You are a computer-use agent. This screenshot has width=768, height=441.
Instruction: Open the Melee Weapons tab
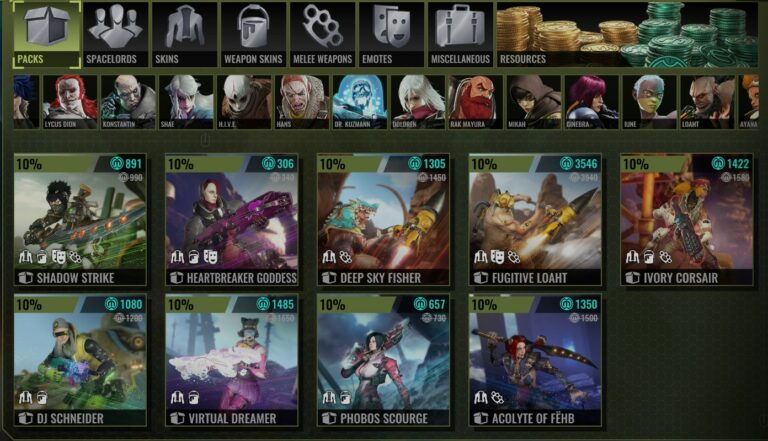(x=322, y=34)
